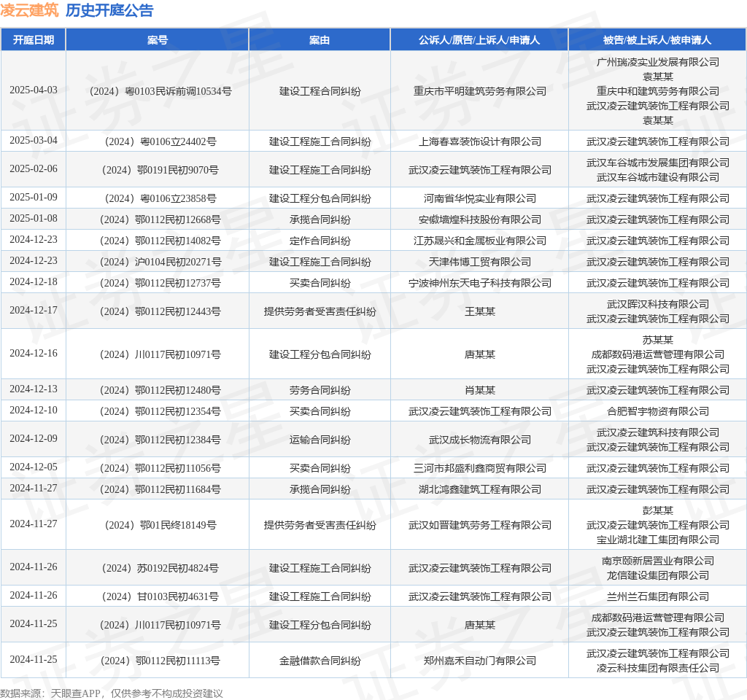Click plaintiff 郑州嘉禾自动门有限公司
Image resolution: width=747 pixels, height=700 pixels.
pos(480,661)
